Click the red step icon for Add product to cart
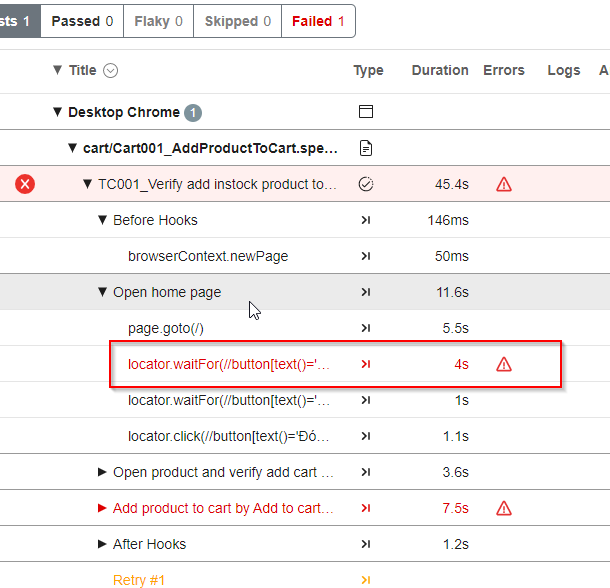The width and height of the screenshot is (610, 588). point(366,508)
